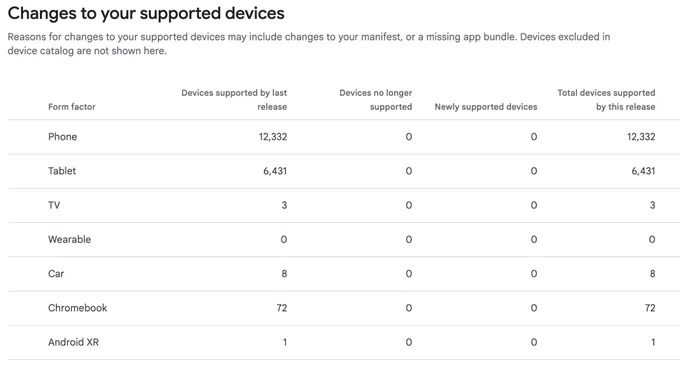Click Devices no longer supported header

click(376, 100)
